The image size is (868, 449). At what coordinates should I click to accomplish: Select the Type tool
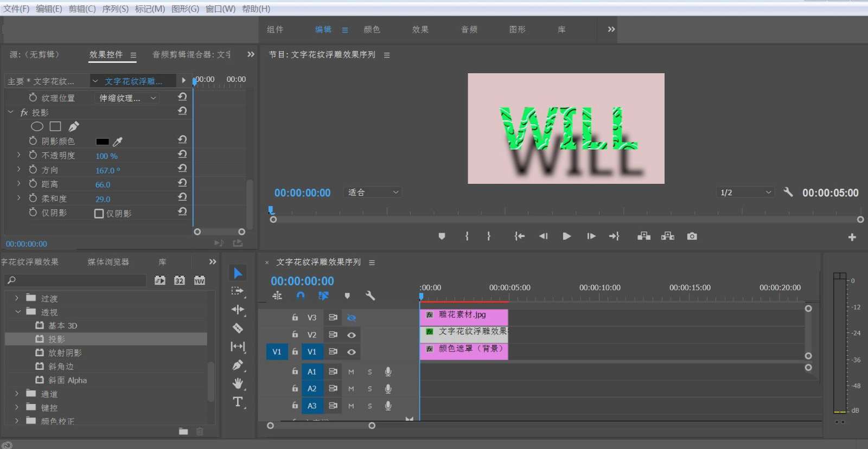click(x=238, y=402)
